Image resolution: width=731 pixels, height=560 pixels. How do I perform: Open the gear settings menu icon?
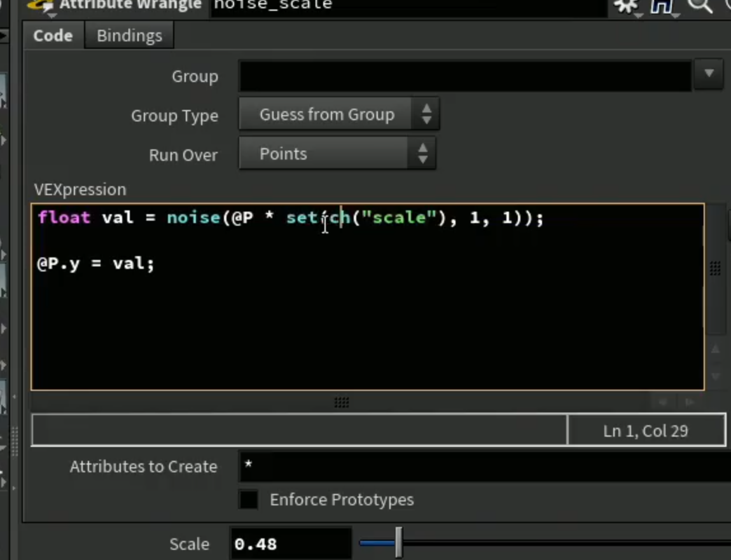tap(626, 6)
